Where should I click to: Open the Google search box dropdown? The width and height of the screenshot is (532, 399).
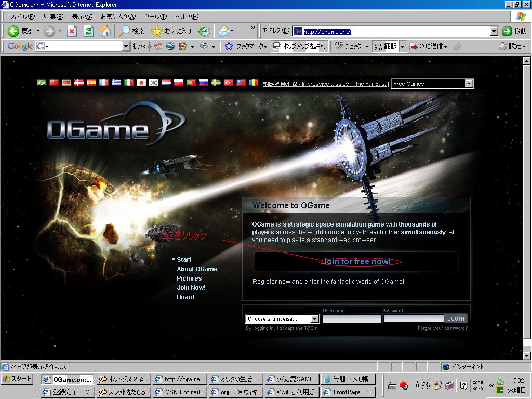[126, 46]
